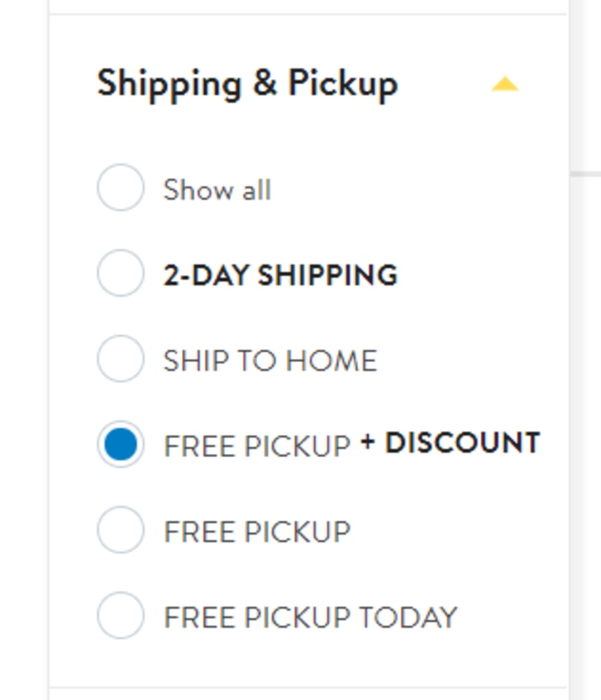Screen dimensions: 601x700
Task: Click FREE PICKUP text beside "+ DISCOUNT"
Action: (256, 446)
